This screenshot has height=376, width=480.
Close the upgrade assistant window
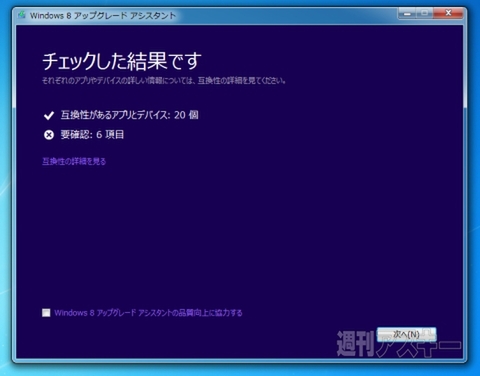pos(448,13)
